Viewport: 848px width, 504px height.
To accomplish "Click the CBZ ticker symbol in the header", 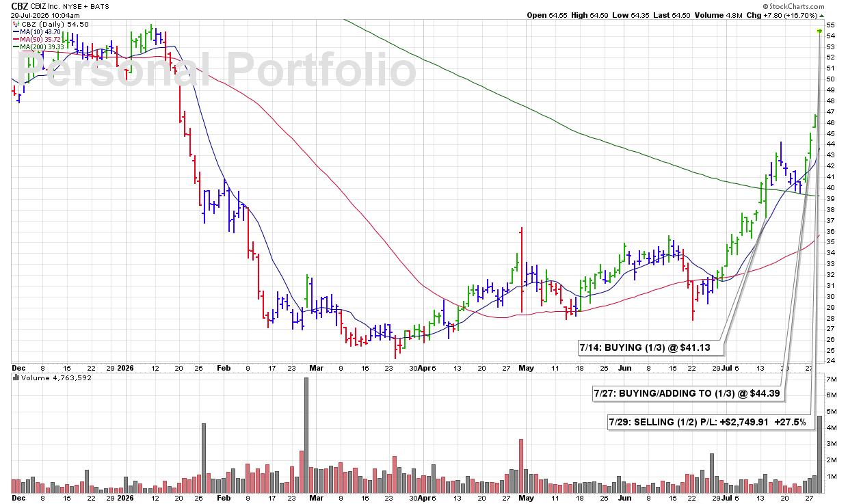I will (20, 5).
